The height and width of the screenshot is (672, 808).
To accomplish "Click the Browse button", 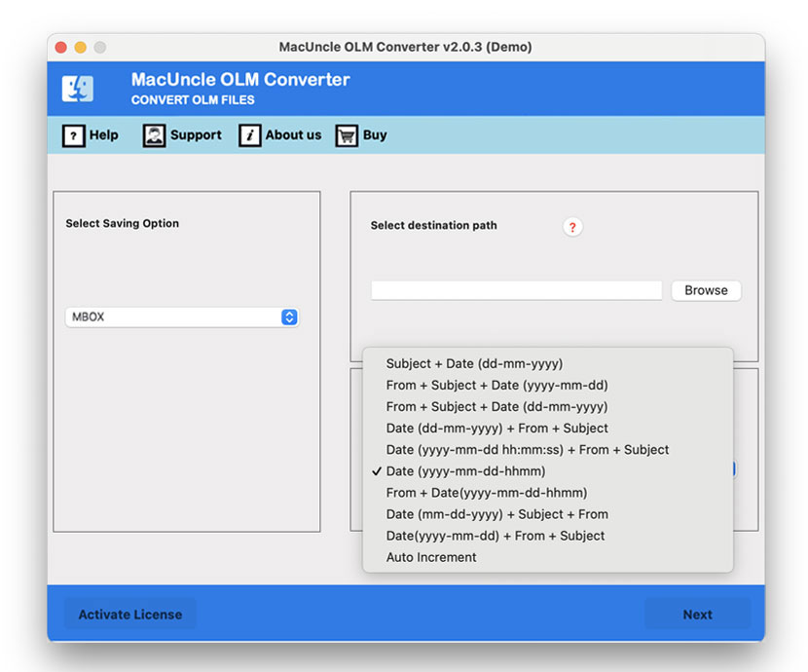I will pyautogui.click(x=706, y=290).
